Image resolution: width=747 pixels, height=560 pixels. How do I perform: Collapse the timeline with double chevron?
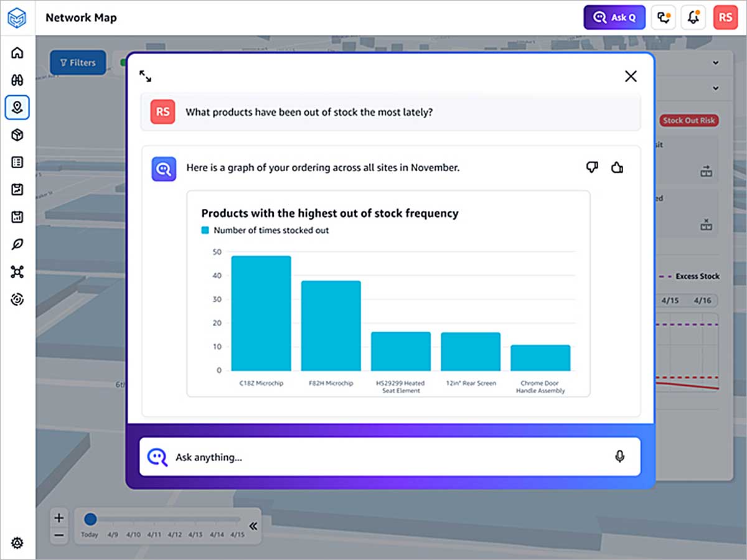tap(253, 526)
